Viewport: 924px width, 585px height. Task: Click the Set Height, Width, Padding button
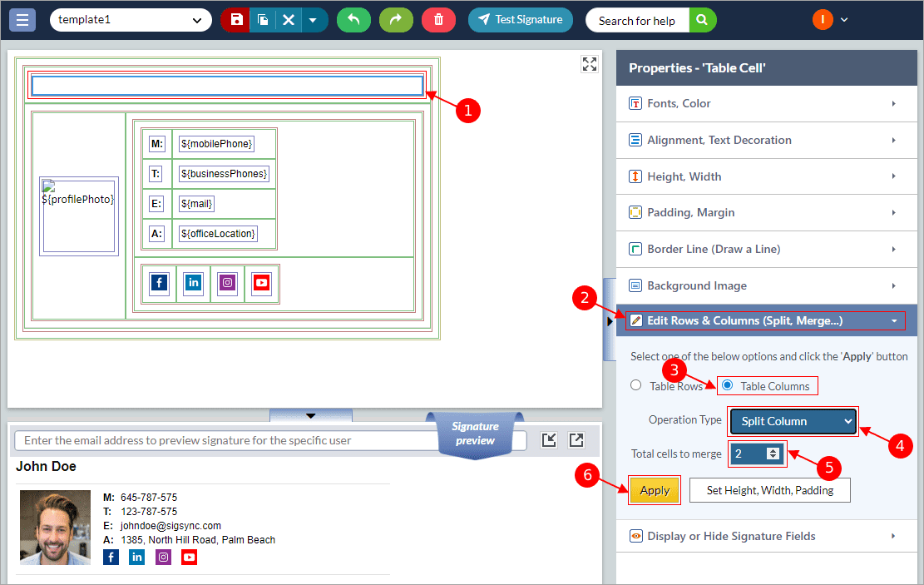coord(769,490)
